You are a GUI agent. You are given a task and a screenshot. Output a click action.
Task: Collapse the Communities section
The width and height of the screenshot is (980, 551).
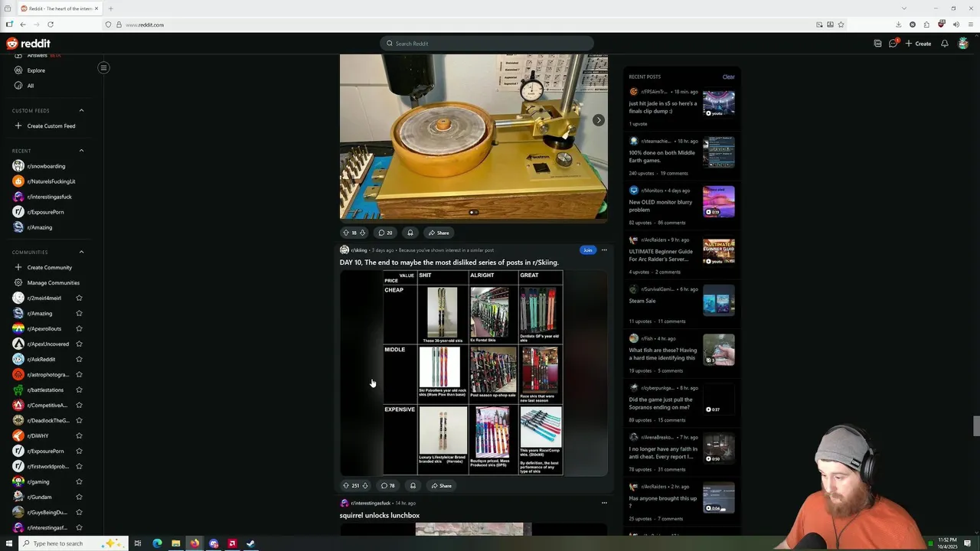[81, 252]
